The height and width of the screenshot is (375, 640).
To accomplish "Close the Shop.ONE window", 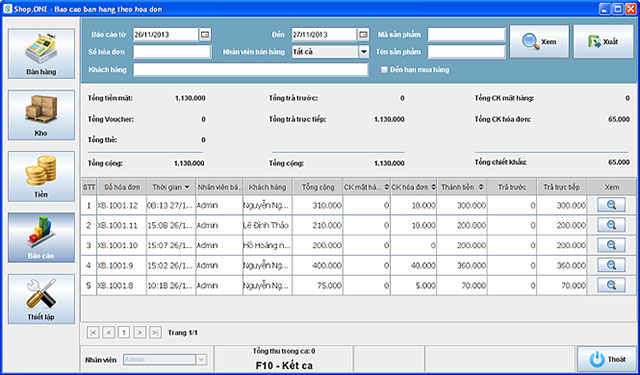I will tap(630, 9).
